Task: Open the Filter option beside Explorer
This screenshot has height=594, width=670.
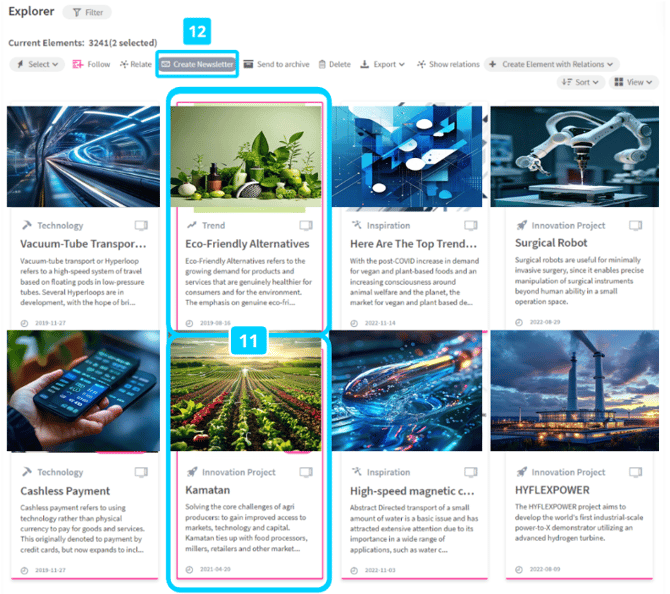Action: (x=87, y=12)
